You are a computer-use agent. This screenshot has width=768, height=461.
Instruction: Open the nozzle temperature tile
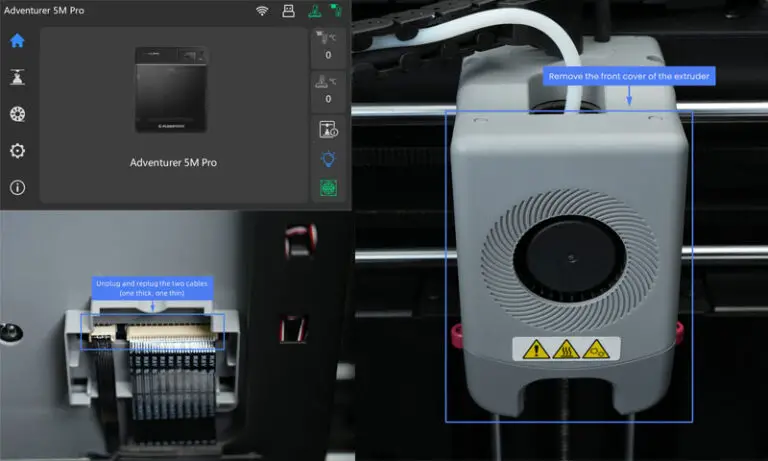pos(328,47)
